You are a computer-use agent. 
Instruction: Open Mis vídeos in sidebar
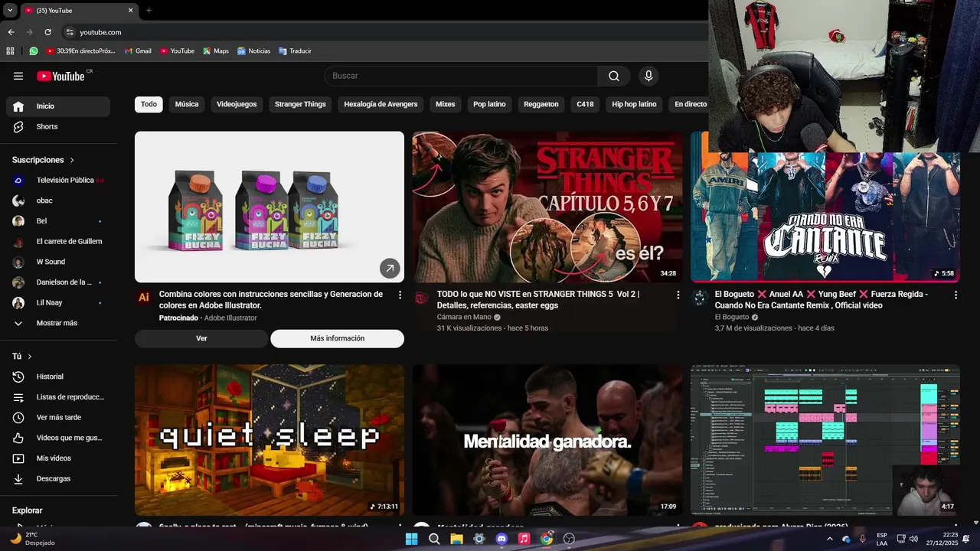58,458
